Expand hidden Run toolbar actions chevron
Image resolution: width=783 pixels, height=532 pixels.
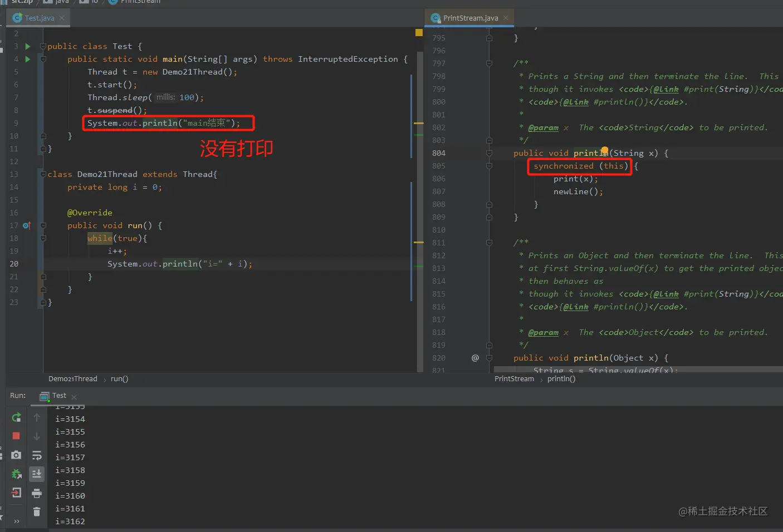(x=17, y=521)
